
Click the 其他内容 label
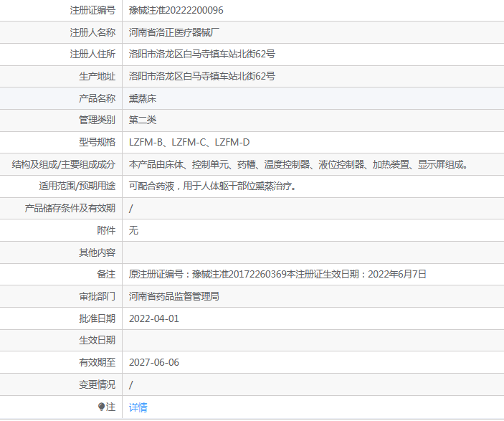click(97, 252)
